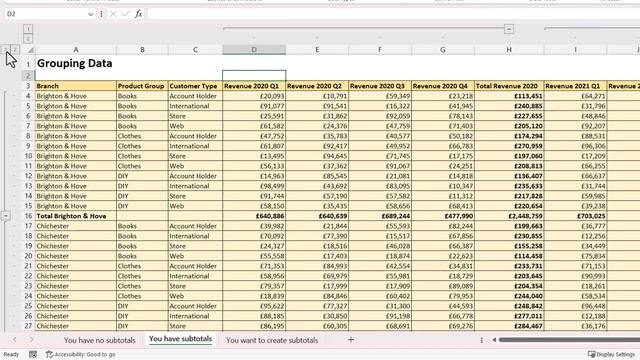640x360 pixels.
Task: Open Display Settings in status bar
Action: pos(611,354)
